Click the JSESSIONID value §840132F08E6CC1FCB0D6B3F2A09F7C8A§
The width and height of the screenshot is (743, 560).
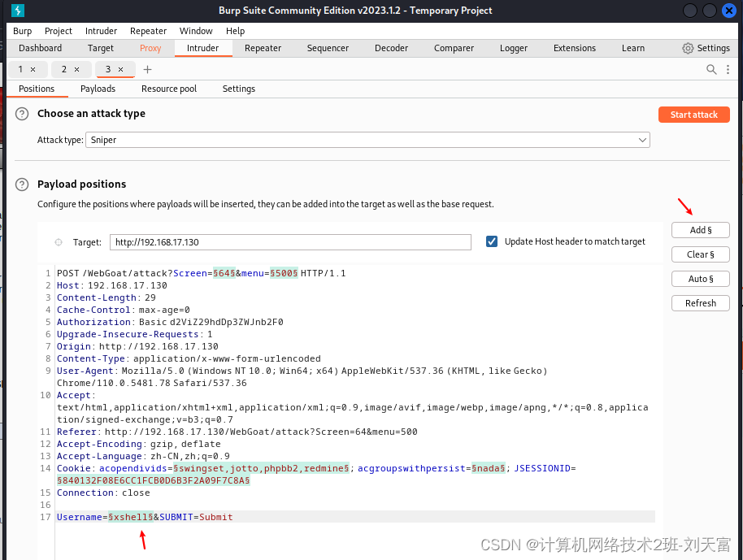coord(153,480)
